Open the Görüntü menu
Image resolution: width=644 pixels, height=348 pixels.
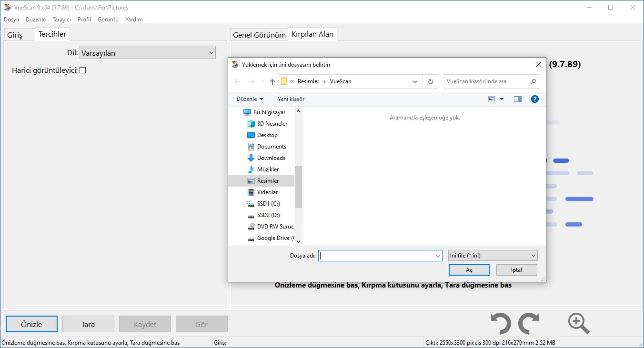click(108, 20)
